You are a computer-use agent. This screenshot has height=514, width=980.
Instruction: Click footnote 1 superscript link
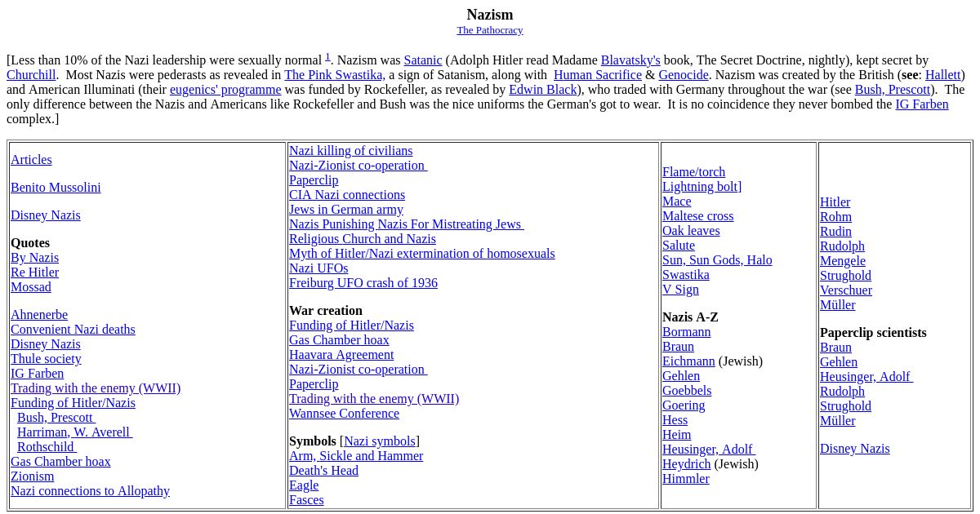click(327, 57)
